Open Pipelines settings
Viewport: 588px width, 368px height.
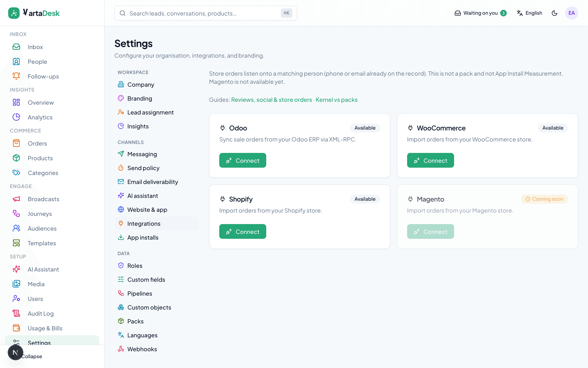pos(157,293)
